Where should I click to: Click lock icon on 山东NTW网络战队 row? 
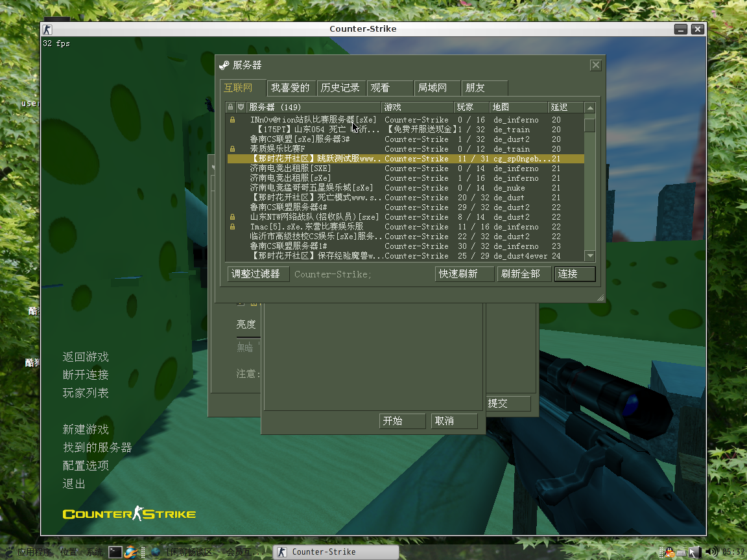[233, 217]
